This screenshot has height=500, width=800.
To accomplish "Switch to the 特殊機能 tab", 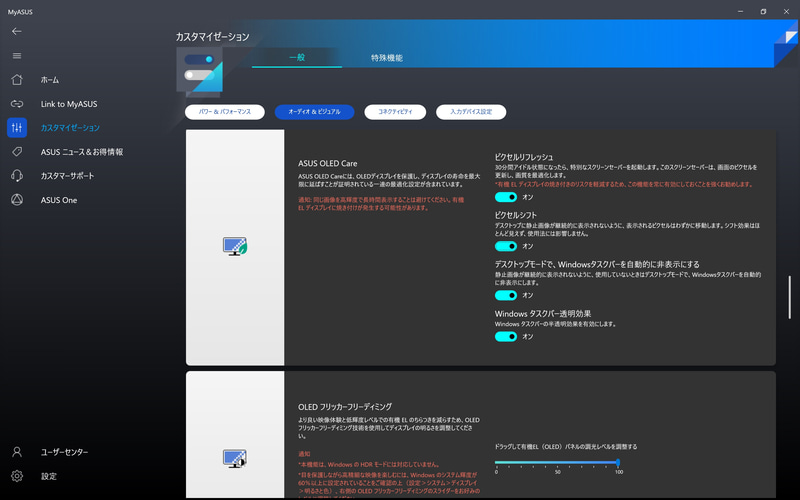I will pos(387,58).
